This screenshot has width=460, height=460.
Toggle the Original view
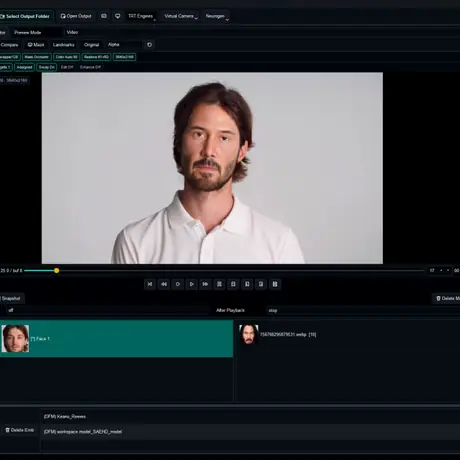(91, 45)
